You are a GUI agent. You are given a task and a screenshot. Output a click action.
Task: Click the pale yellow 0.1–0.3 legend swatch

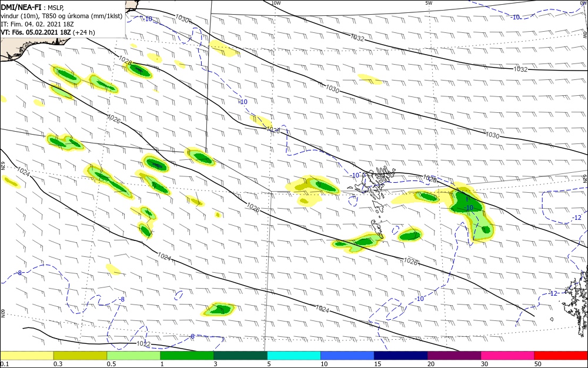(27, 356)
